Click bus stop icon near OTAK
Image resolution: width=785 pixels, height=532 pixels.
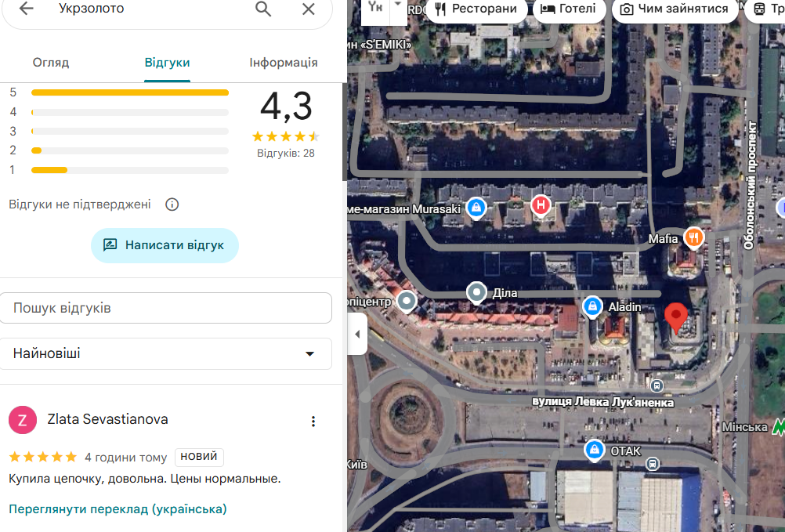pyautogui.click(x=652, y=463)
